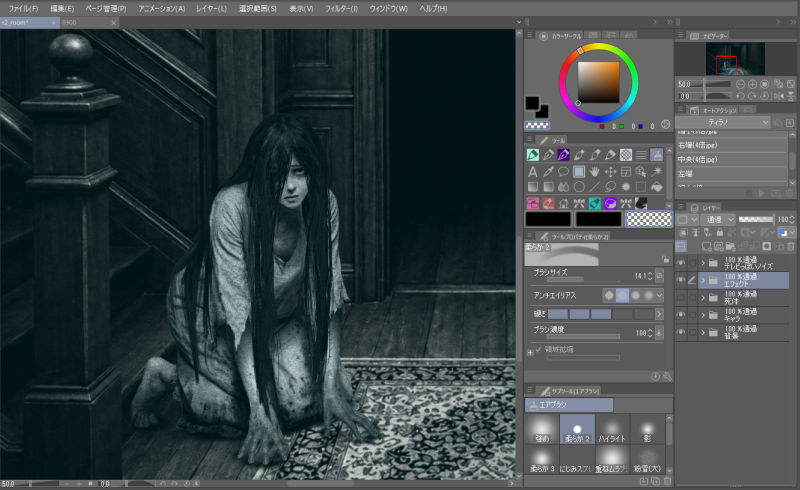
Task: Open the ティラノ auto action set dropdown
Action: pyautogui.click(x=722, y=122)
